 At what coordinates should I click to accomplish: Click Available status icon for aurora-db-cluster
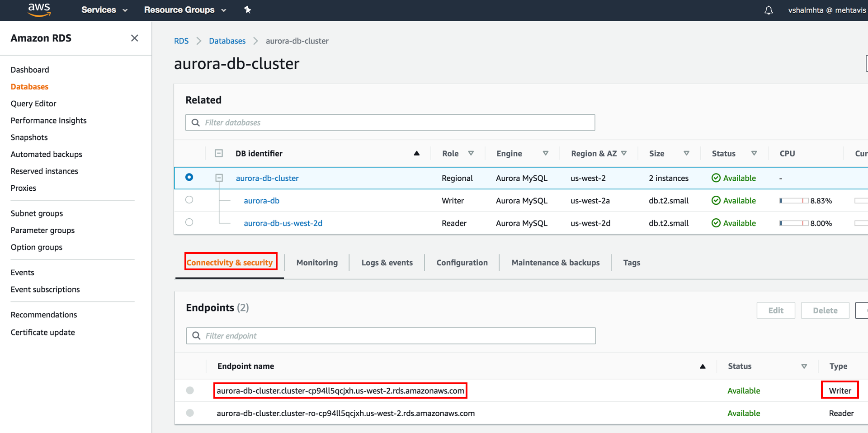(716, 178)
